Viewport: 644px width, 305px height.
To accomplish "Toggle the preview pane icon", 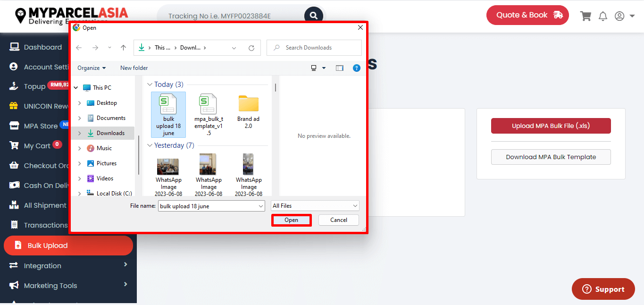I will (339, 68).
